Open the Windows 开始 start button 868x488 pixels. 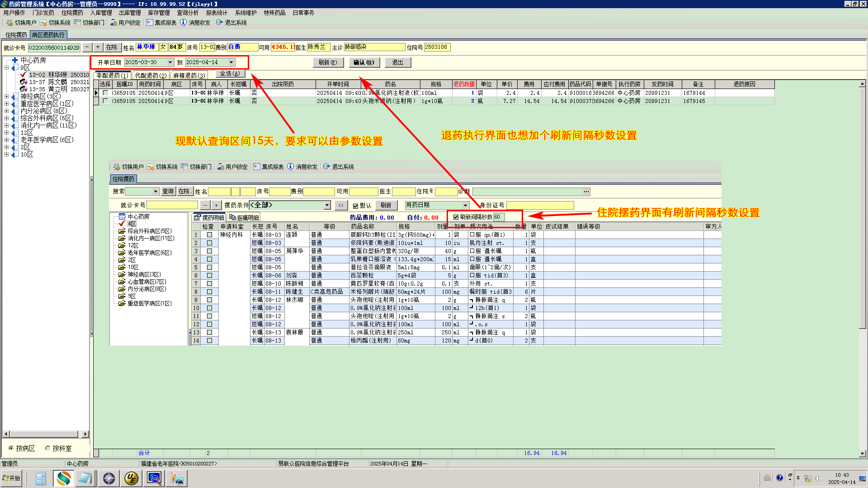tap(12, 478)
